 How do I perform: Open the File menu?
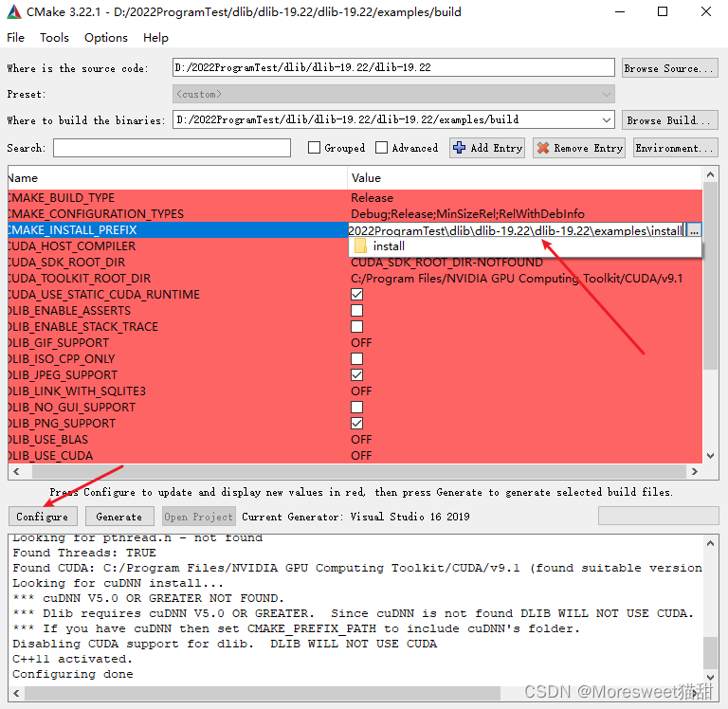pos(15,38)
